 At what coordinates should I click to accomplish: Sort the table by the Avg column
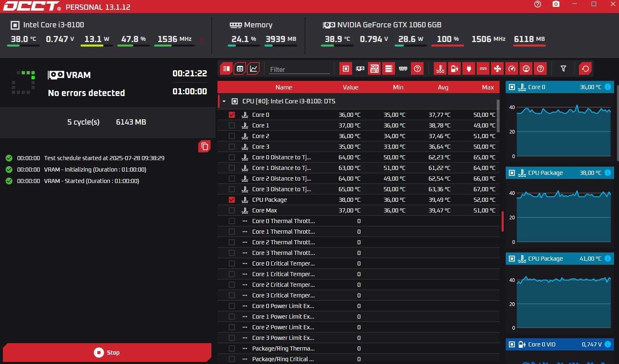click(x=443, y=87)
